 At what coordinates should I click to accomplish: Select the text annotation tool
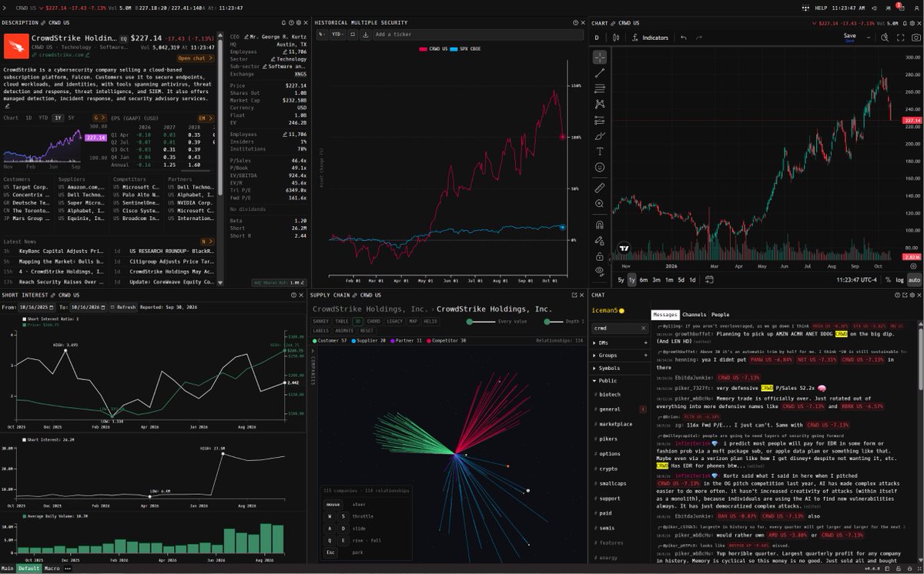click(599, 152)
